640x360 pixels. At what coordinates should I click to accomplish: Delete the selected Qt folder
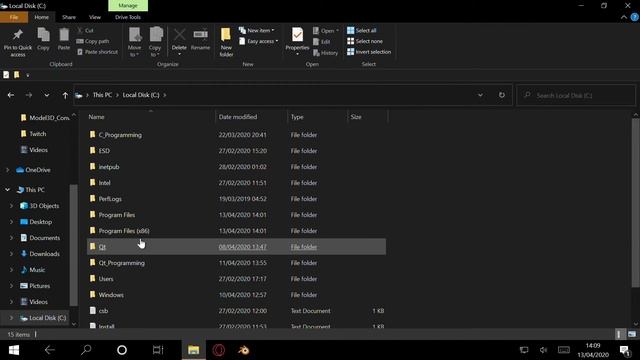coord(179,42)
